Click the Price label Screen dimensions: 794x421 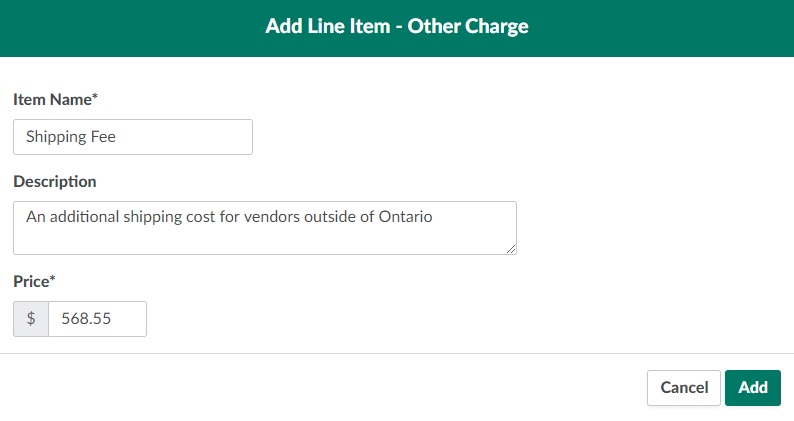30,281
